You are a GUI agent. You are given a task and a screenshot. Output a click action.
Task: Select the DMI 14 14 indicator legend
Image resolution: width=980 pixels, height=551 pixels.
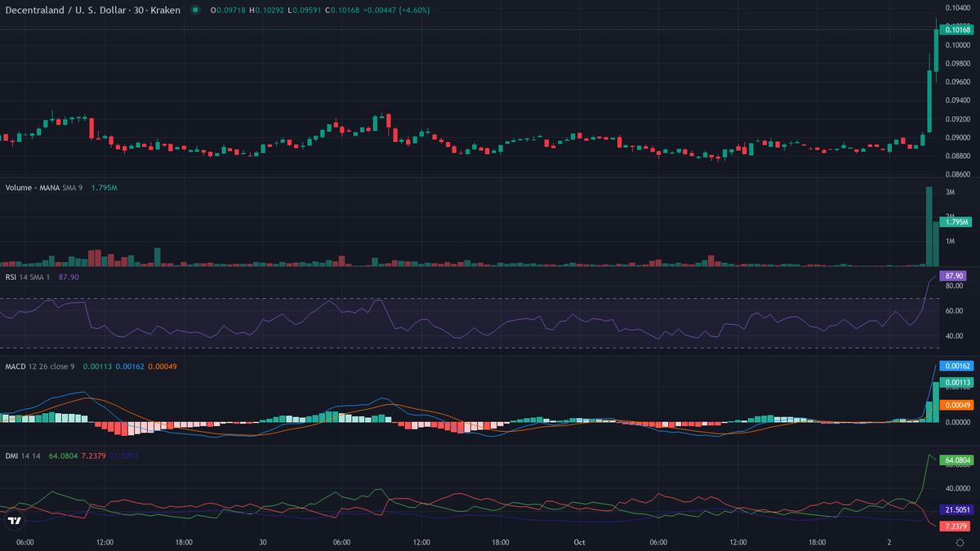pos(22,455)
